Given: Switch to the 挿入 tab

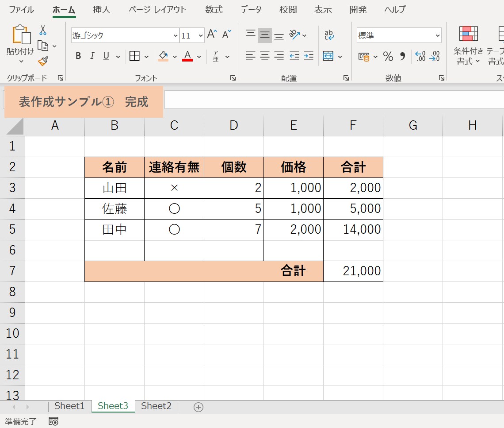Looking at the screenshot, I should [x=101, y=10].
